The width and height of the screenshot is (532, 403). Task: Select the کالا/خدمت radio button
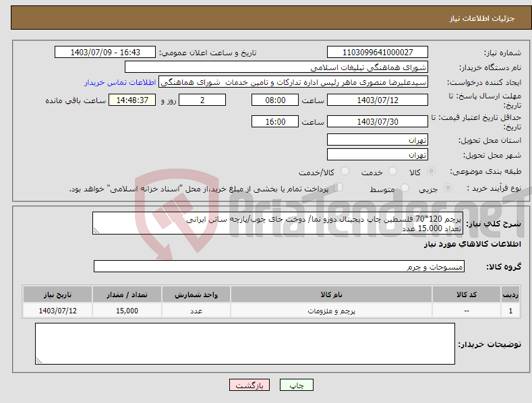(x=345, y=171)
